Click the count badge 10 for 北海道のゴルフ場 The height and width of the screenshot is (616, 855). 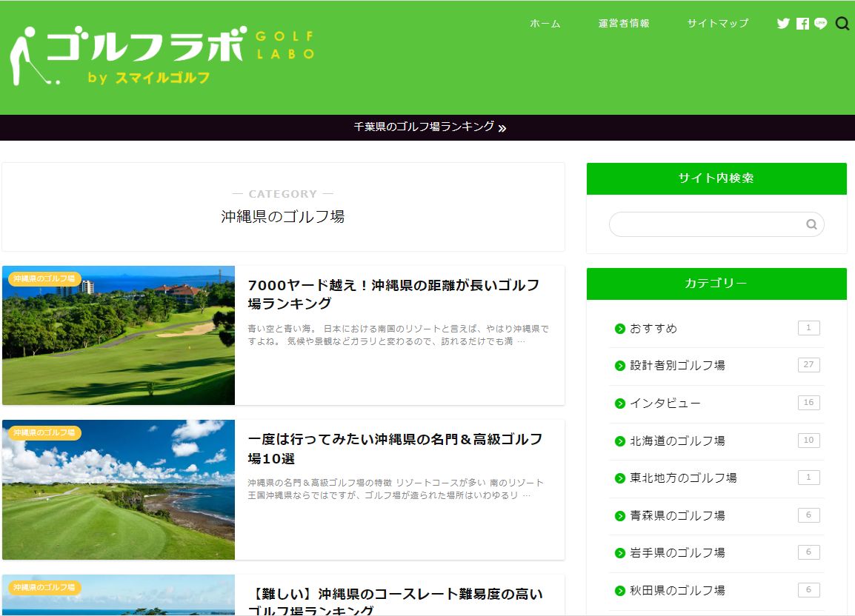(x=808, y=440)
